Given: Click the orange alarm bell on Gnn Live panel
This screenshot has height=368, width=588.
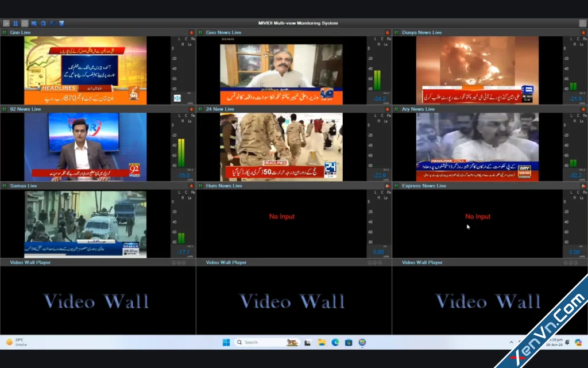Looking at the screenshot, I should click(191, 33).
